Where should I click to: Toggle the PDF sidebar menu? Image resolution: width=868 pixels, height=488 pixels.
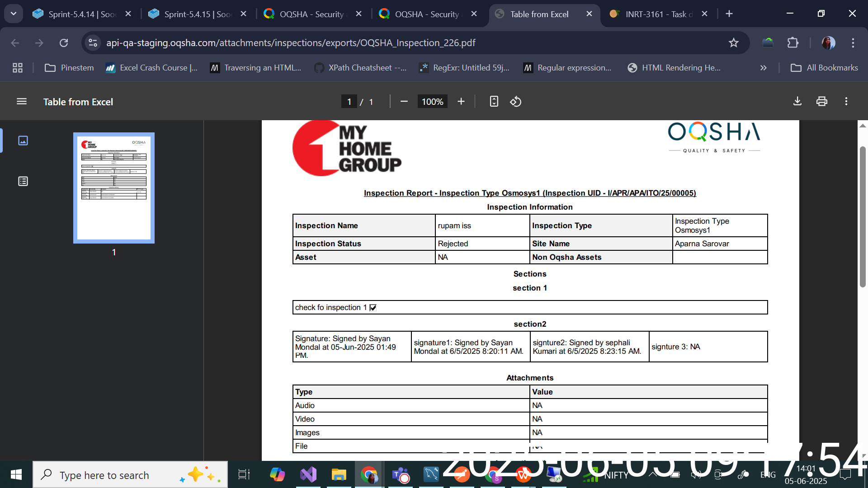22,102
